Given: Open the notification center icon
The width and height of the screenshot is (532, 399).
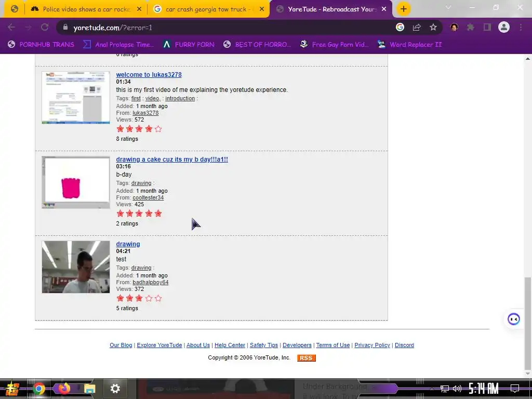Looking at the screenshot, I should (x=515, y=388).
